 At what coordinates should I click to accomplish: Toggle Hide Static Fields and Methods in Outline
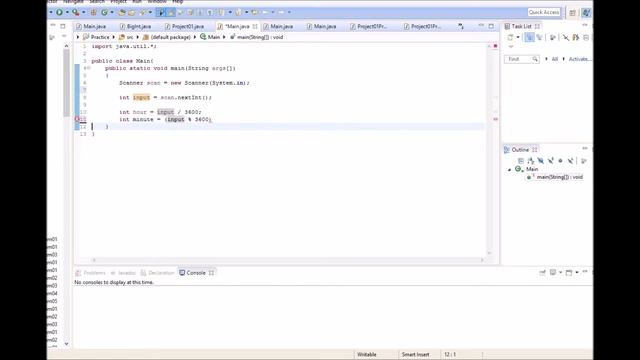pos(551,161)
